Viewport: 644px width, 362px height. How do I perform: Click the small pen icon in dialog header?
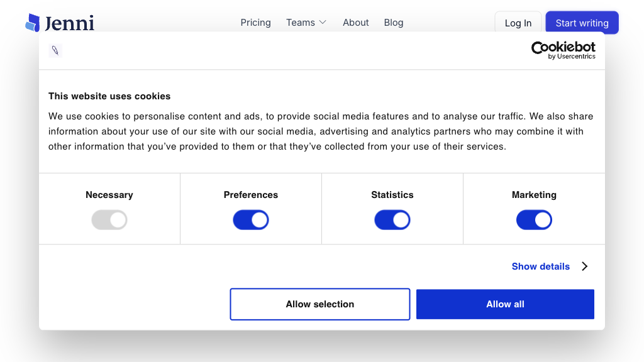pos(55,51)
